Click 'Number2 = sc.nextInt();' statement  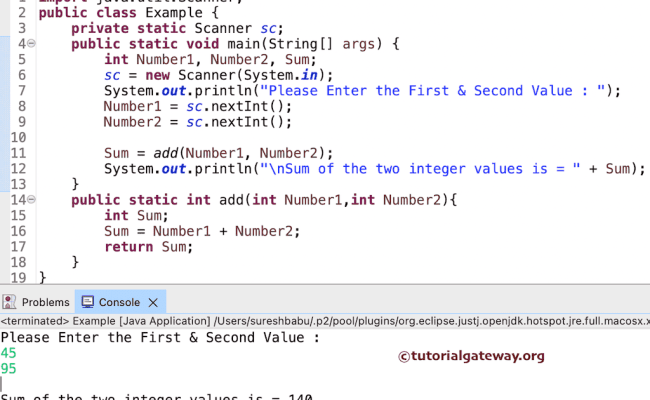pos(198,122)
